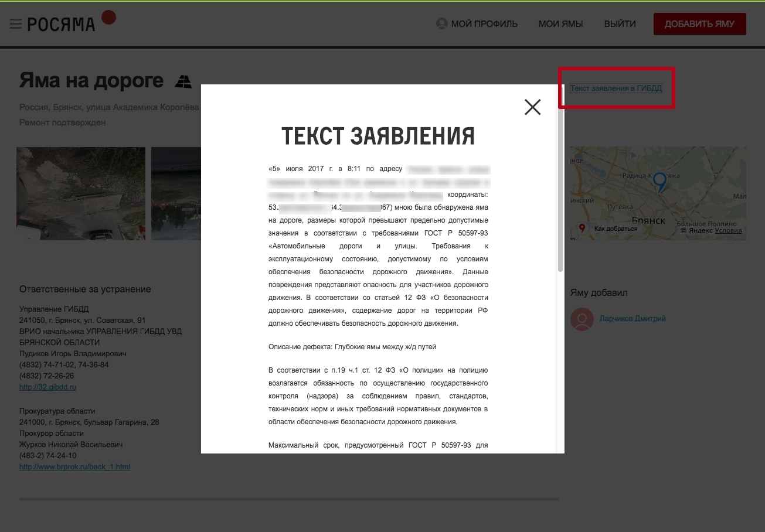
Task: Click the profile avatar icon
Action: click(442, 24)
